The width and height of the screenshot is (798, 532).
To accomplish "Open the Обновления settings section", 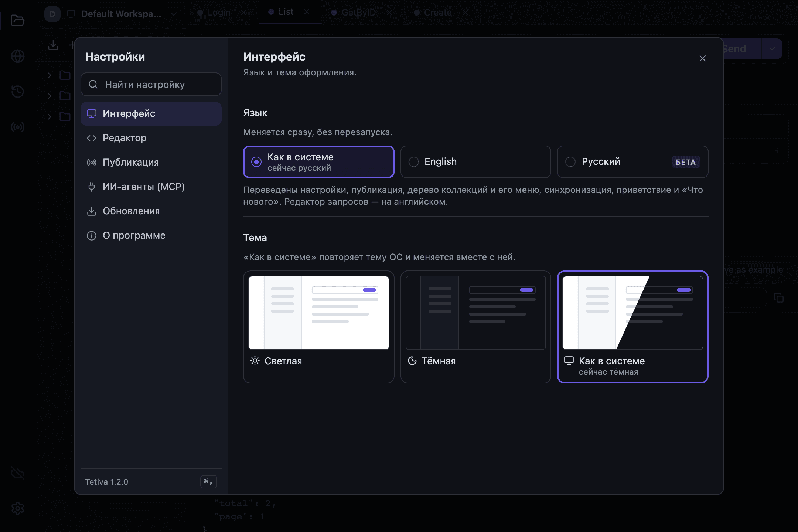I will 151,211.
